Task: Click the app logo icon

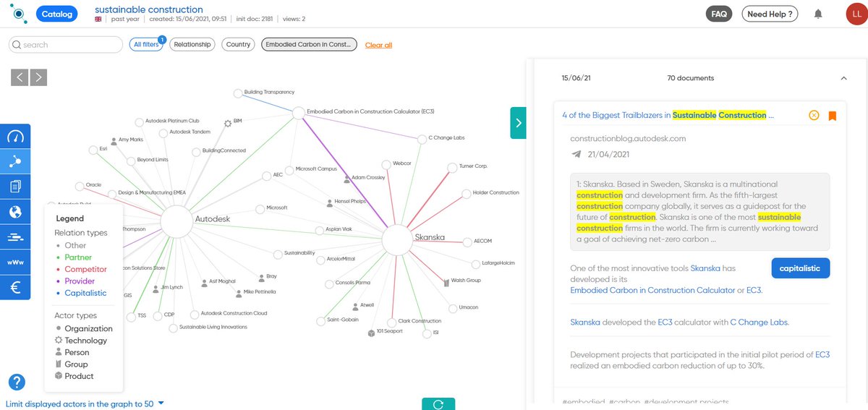Action: tap(17, 13)
